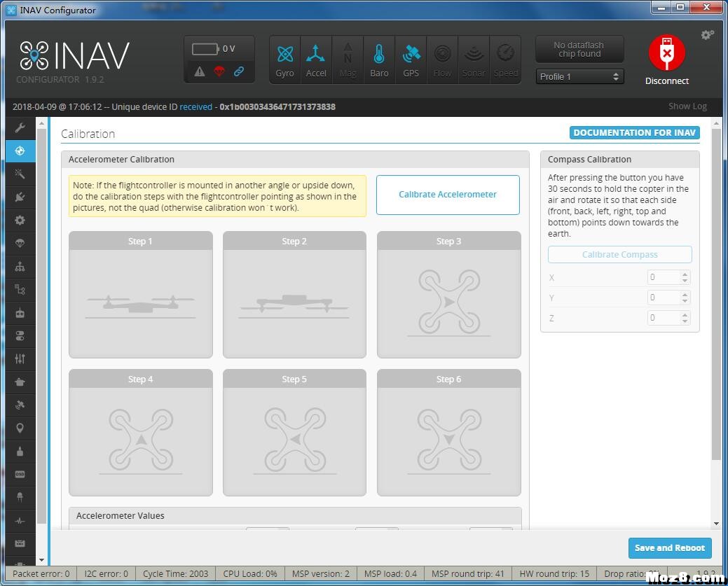Click the main content scrollbar up arrow

pyautogui.click(x=716, y=123)
